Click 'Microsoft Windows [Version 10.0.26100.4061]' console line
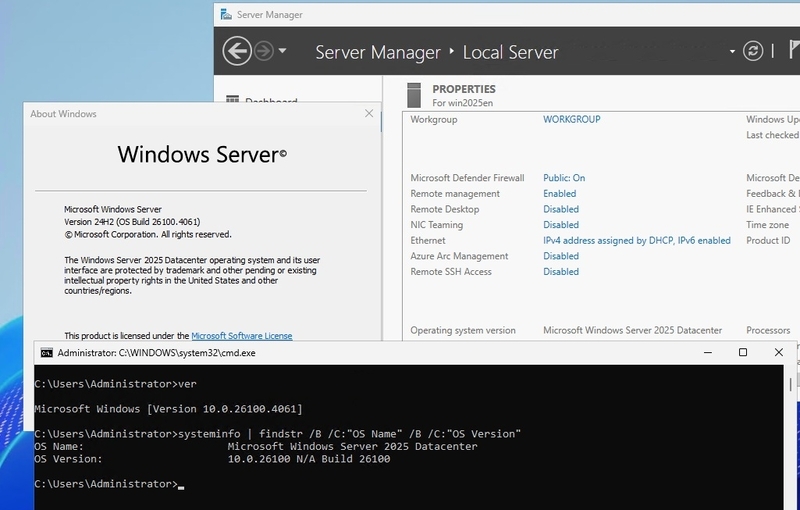This screenshot has height=510, width=800. coord(168,409)
